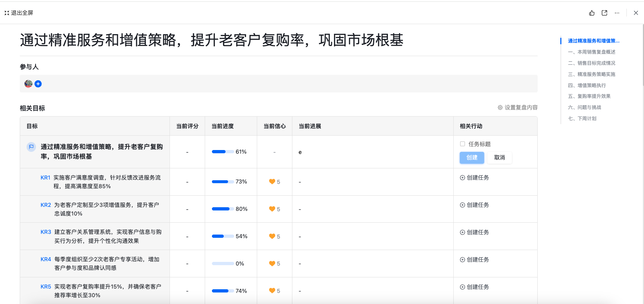Go to 六、问题与挑战 outline section
644x304 pixels.
click(584, 108)
